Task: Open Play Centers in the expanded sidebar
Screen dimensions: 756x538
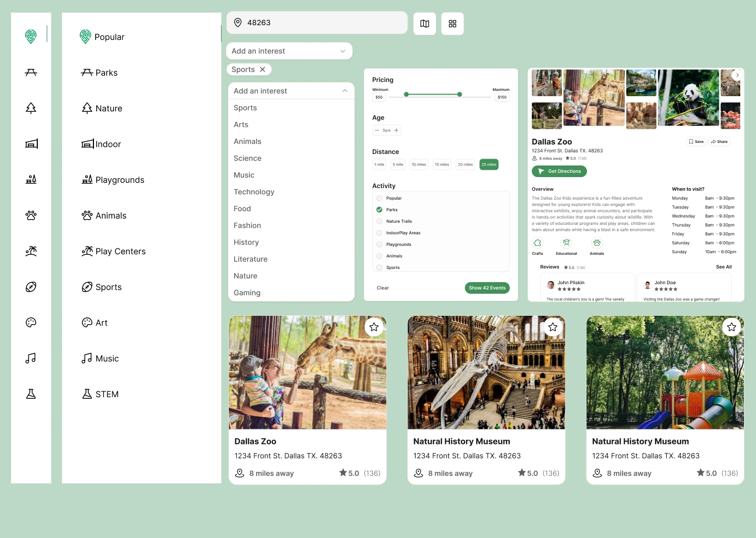Action: click(x=113, y=251)
